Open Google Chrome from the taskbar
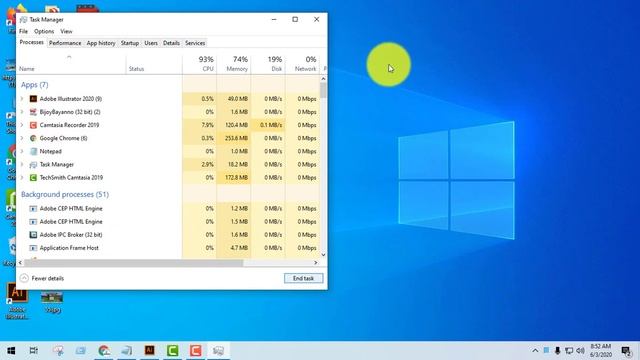The height and width of the screenshot is (360, 640). 104,351
